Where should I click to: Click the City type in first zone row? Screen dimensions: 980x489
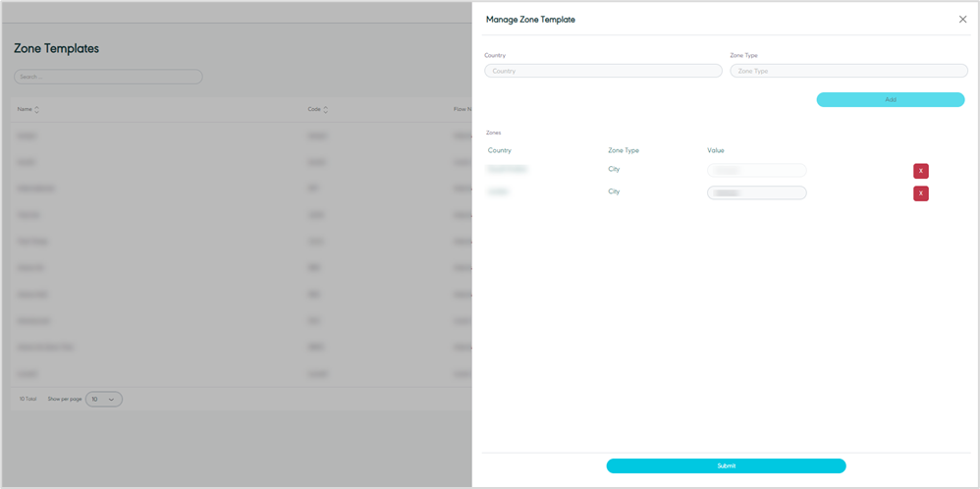click(614, 169)
